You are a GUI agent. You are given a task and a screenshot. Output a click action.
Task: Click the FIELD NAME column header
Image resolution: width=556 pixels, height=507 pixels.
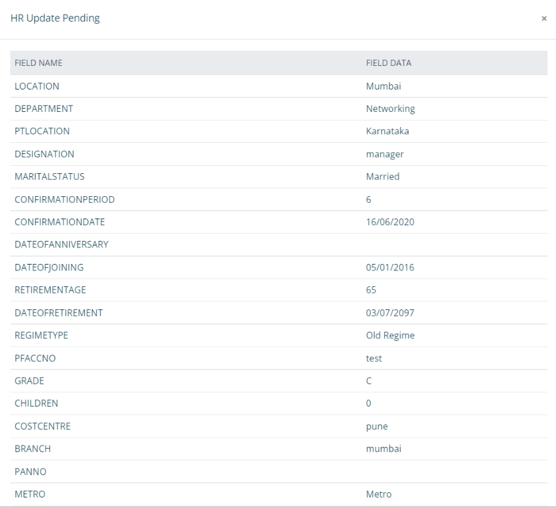[x=38, y=63]
